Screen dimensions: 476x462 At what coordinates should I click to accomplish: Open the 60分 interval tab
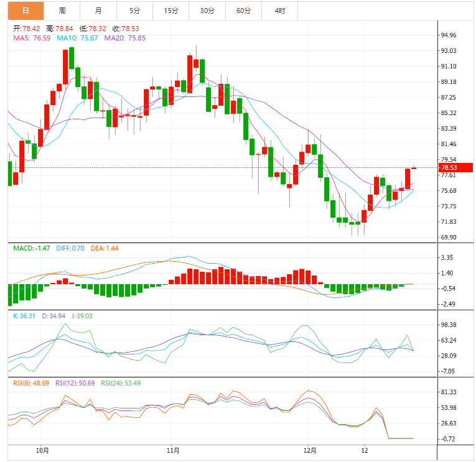pyautogui.click(x=244, y=11)
